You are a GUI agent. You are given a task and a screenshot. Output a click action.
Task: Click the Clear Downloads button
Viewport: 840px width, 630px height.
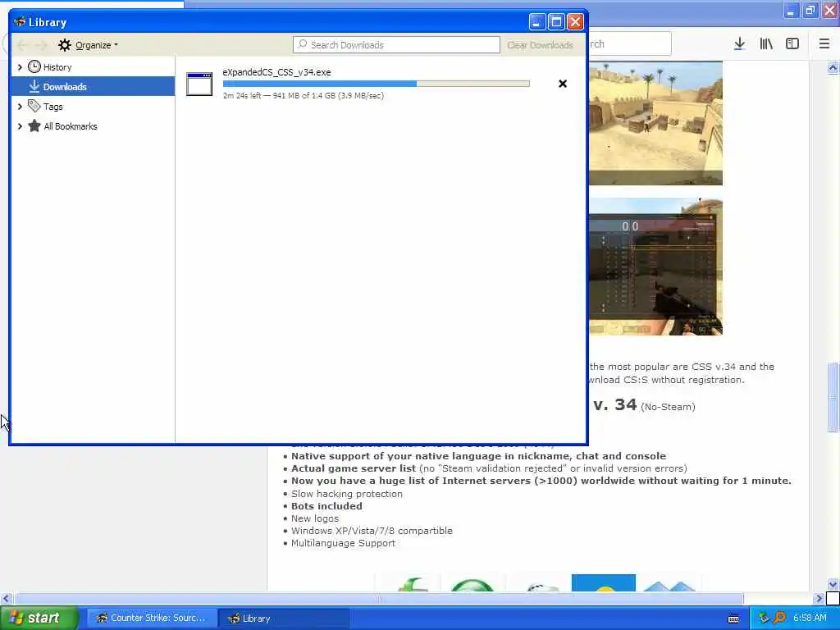(x=540, y=45)
